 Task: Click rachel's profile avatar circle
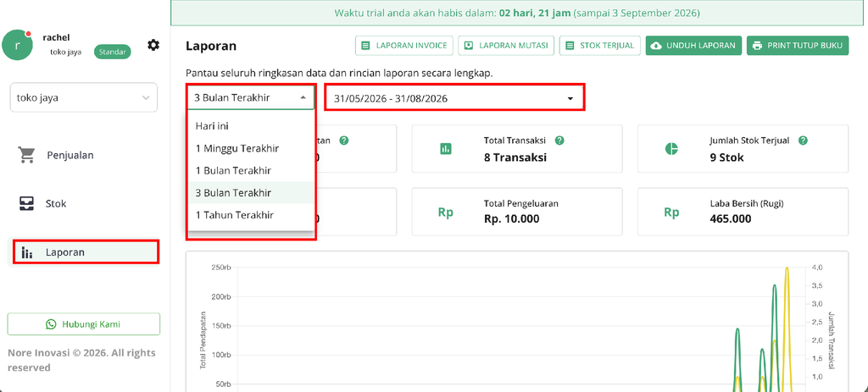tap(17, 46)
